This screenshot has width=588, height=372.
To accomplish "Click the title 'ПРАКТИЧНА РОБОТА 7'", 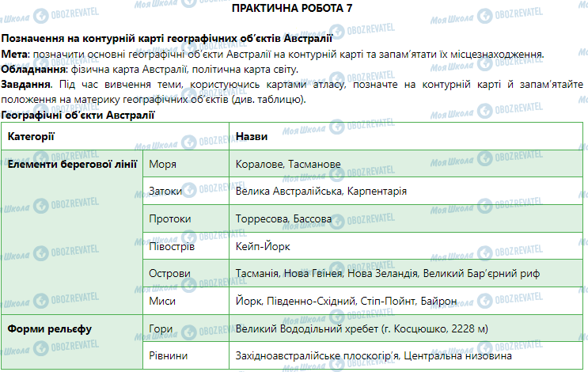I will tap(292, 7).
